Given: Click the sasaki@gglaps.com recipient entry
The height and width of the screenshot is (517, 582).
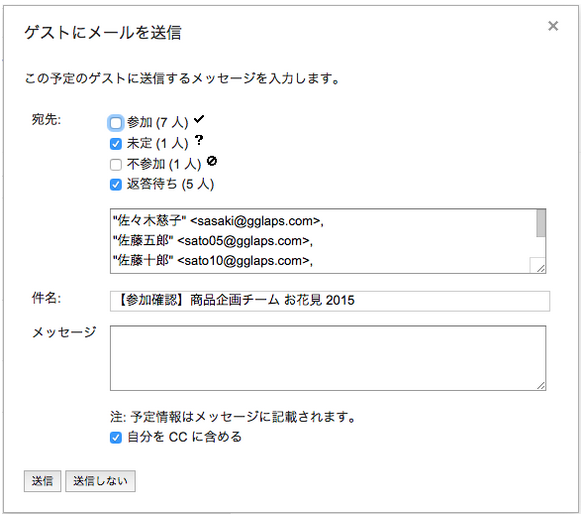Looking at the screenshot, I should (218, 221).
